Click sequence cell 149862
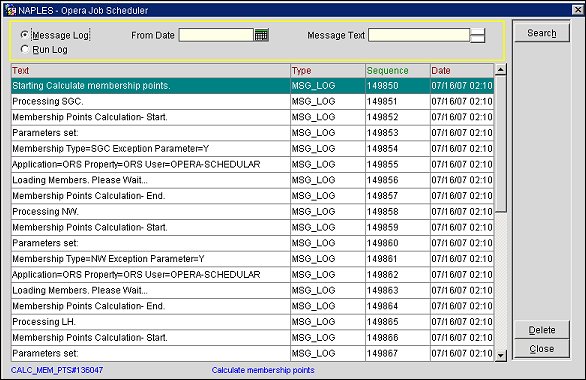Image resolution: width=586 pixels, height=380 pixels. pos(398,275)
